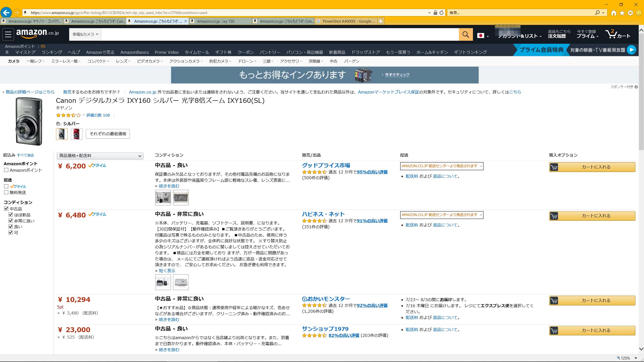Open the browser home icon
This screenshot has width=644, height=362.
pyautogui.click(x=614, y=13)
